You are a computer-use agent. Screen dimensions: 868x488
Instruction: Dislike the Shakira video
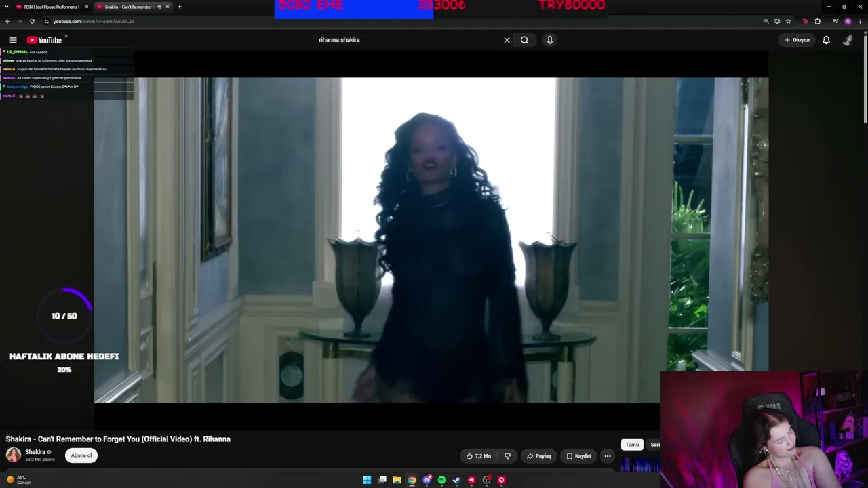click(x=507, y=456)
